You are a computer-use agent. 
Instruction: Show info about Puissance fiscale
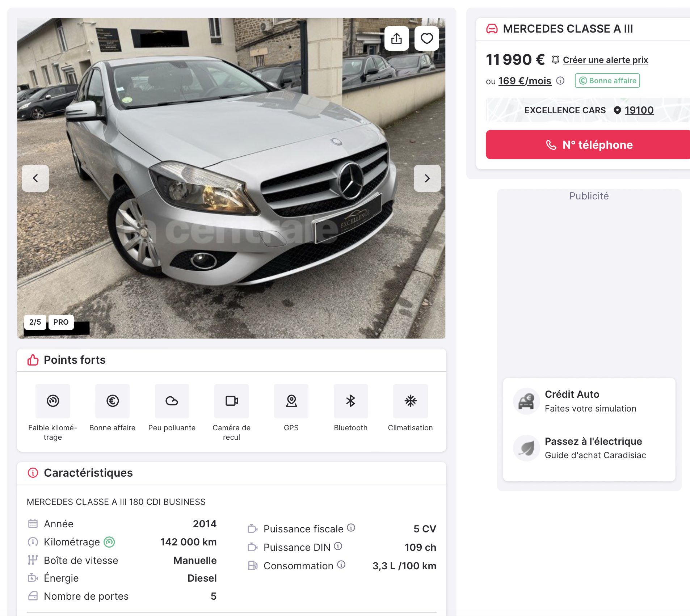point(351,528)
